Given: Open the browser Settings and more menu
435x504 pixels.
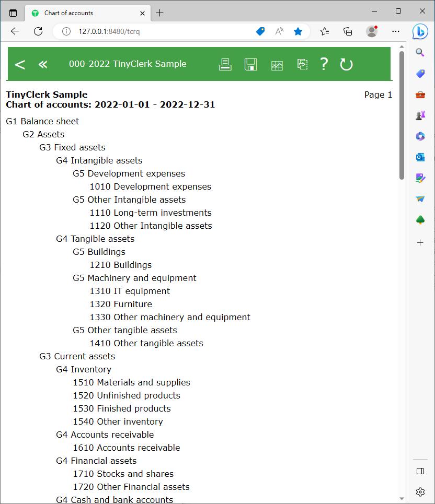Looking at the screenshot, I should pyautogui.click(x=396, y=31).
